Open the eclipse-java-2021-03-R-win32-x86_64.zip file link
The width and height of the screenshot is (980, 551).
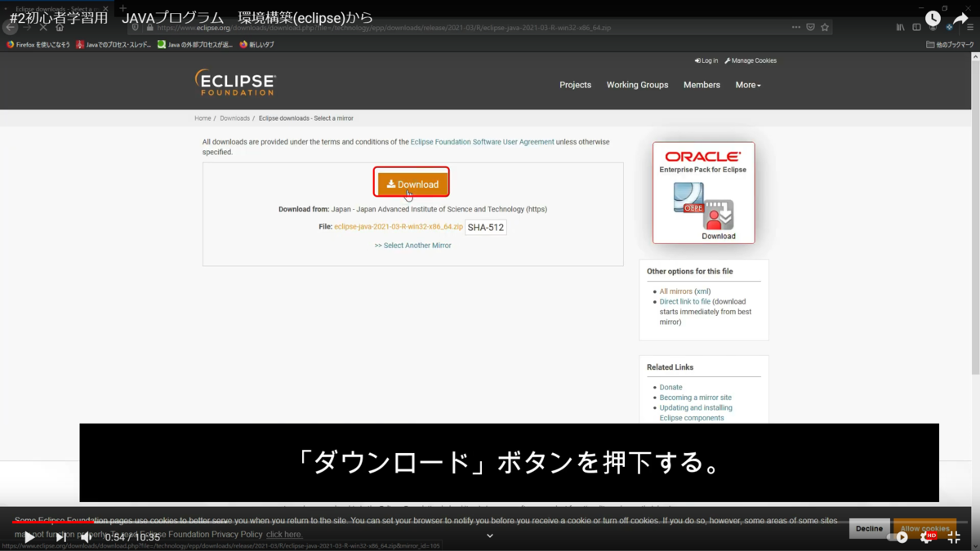pos(399,227)
